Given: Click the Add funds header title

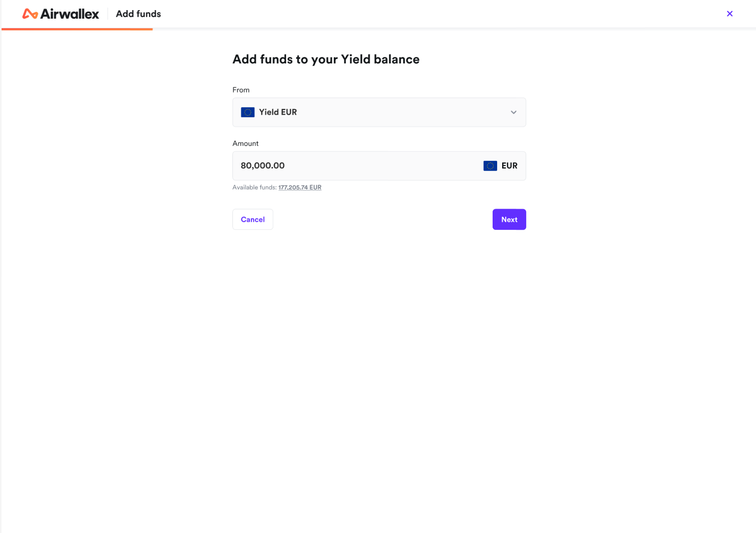Looking at the screenshot, I should pos(138,14).
